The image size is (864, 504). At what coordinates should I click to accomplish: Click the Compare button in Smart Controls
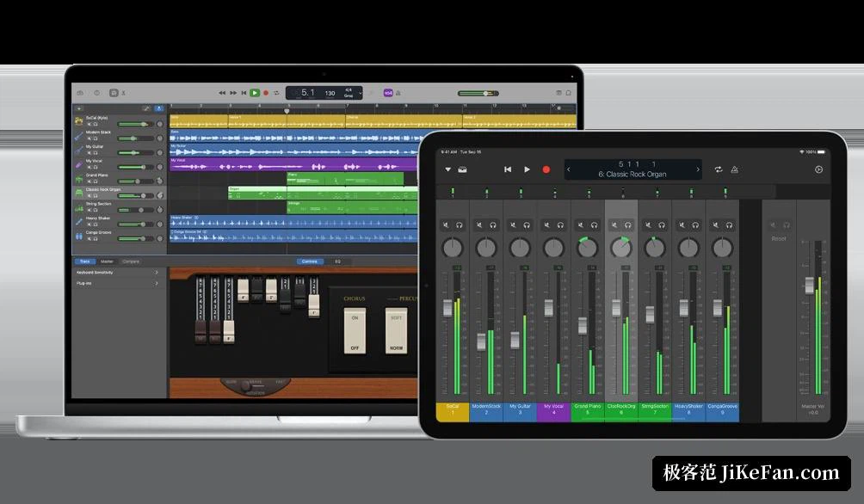coord(131,261)
